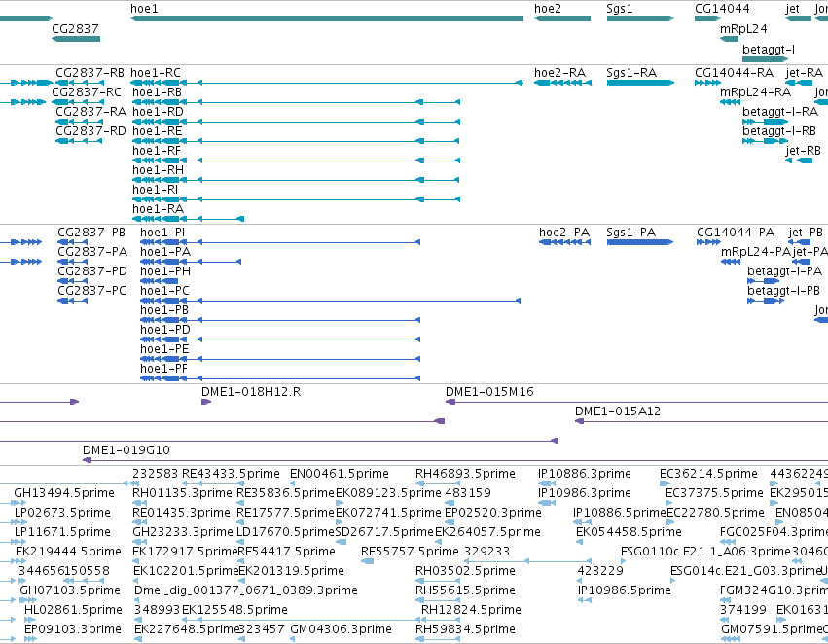Click the hoe2-RA transcript
The height and width of the screenshot is (644, 828).
(563, 83)
